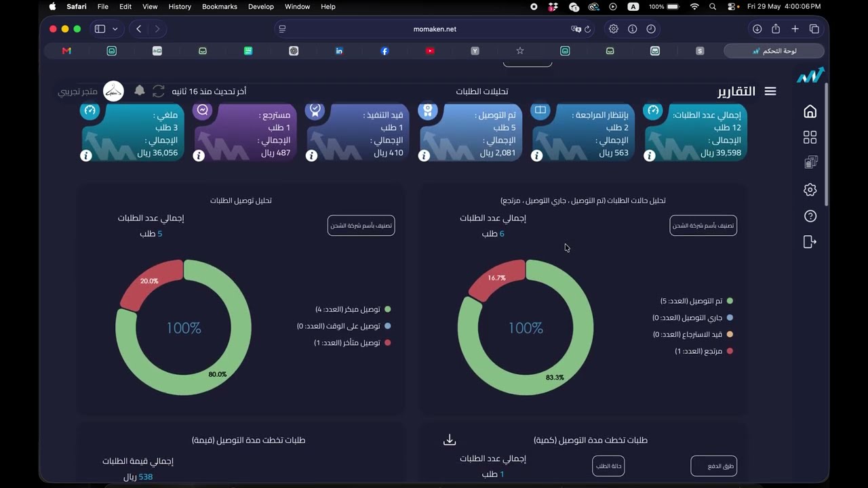Viewport: 868px width, 488px height.
Task: Toggle توصيل مبكر legend item
Action: pyautogui.click(x=353, y=309)
